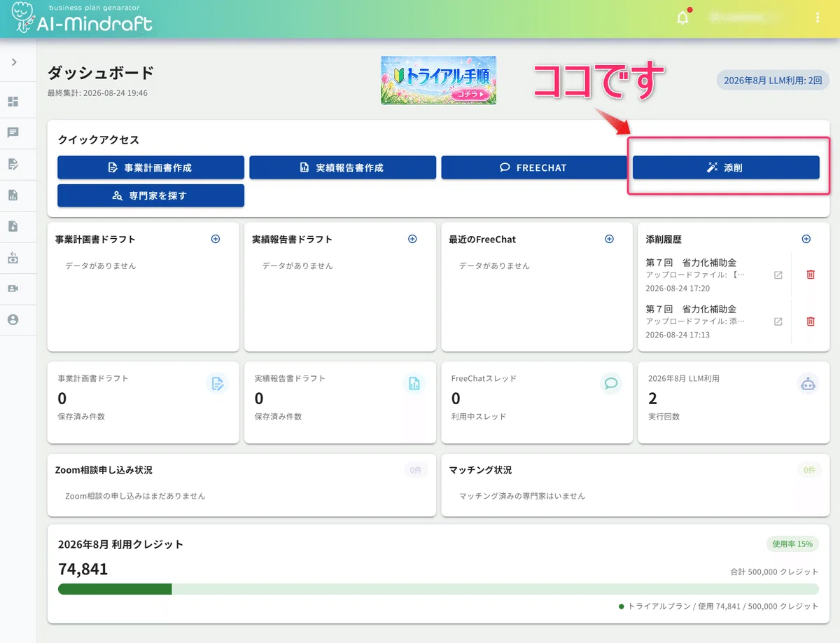840x643 pixels.
Task: Open the 17:13 添削履歴 entry externally
Action: (778, 321)
